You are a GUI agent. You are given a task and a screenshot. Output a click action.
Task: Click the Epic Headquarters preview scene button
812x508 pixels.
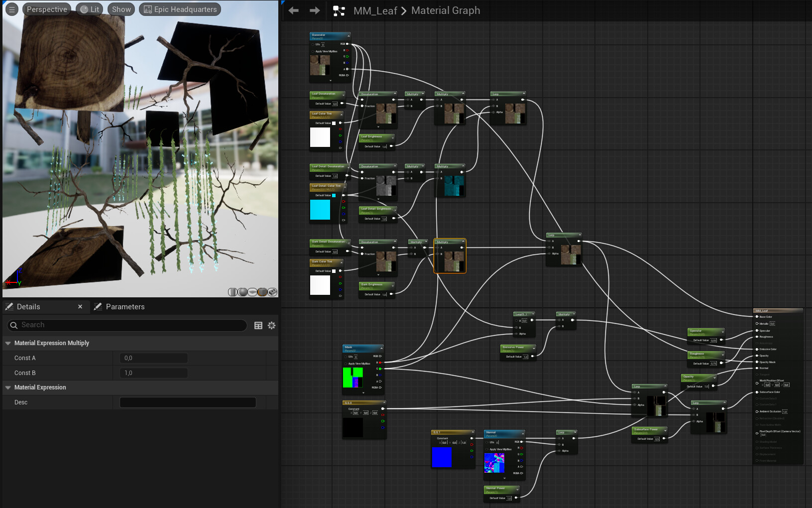pos(180,9)
